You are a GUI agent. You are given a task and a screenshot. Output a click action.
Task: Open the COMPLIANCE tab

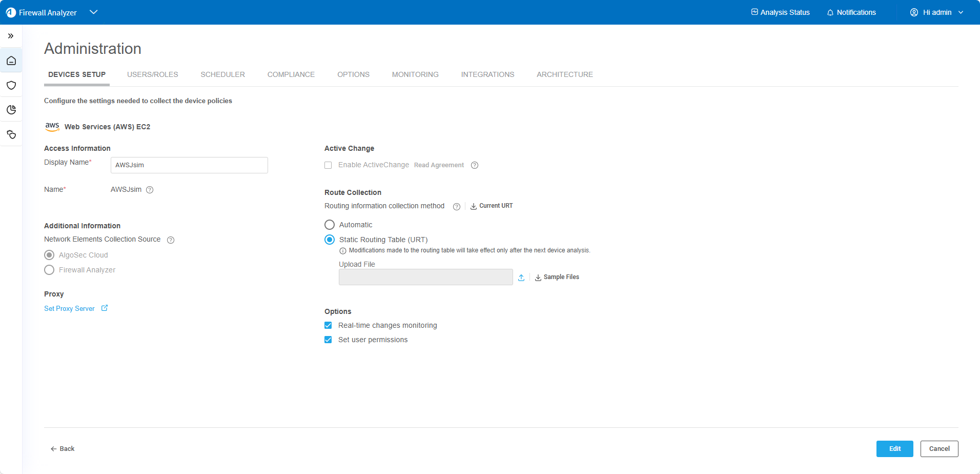(x=291, y=74)
